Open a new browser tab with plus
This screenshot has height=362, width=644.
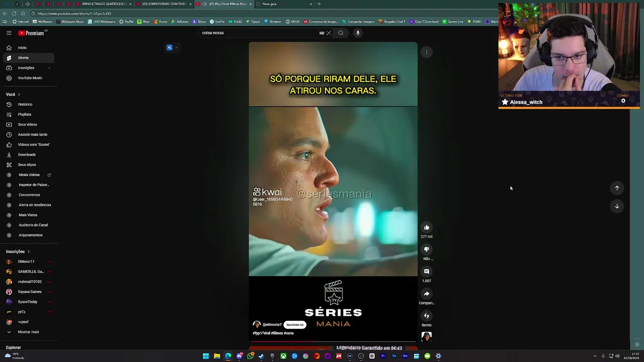click(x=319, y=4)
